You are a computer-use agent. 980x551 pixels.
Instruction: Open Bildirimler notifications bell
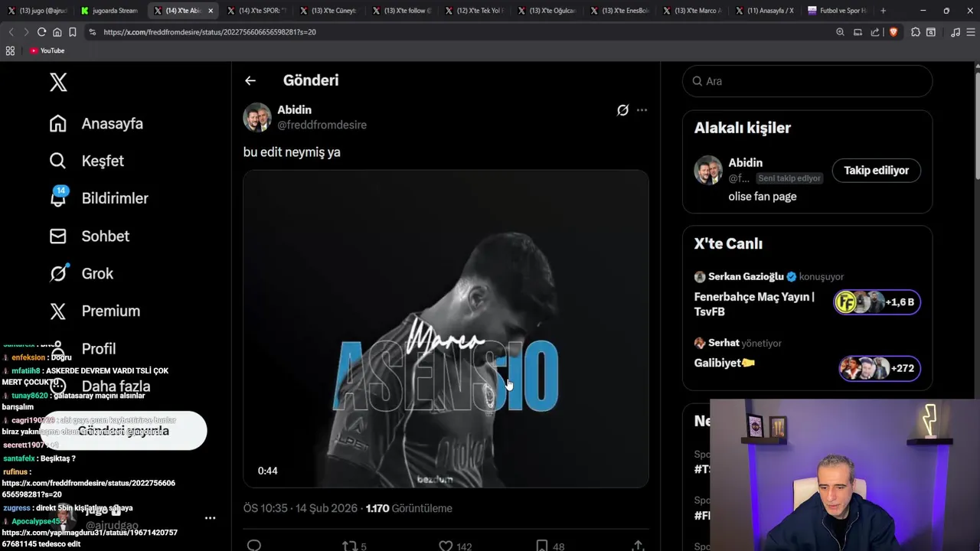(x=58, y=198)
